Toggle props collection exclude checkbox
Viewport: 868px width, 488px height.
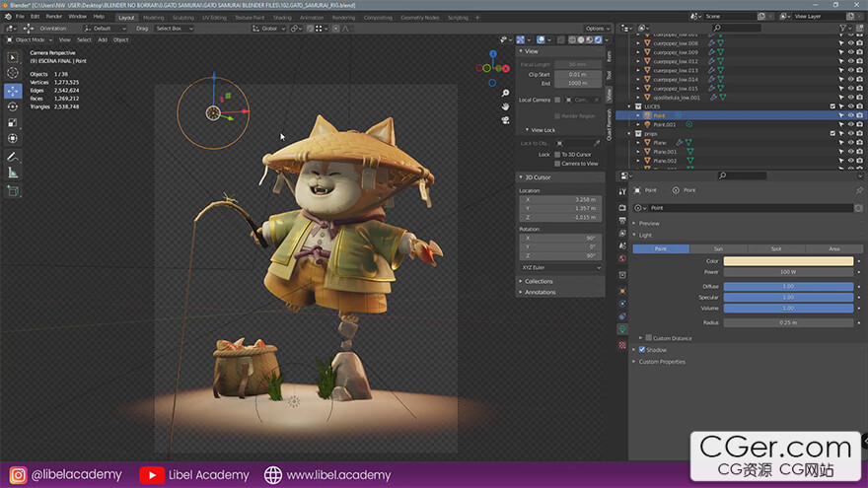coord(832,133)
